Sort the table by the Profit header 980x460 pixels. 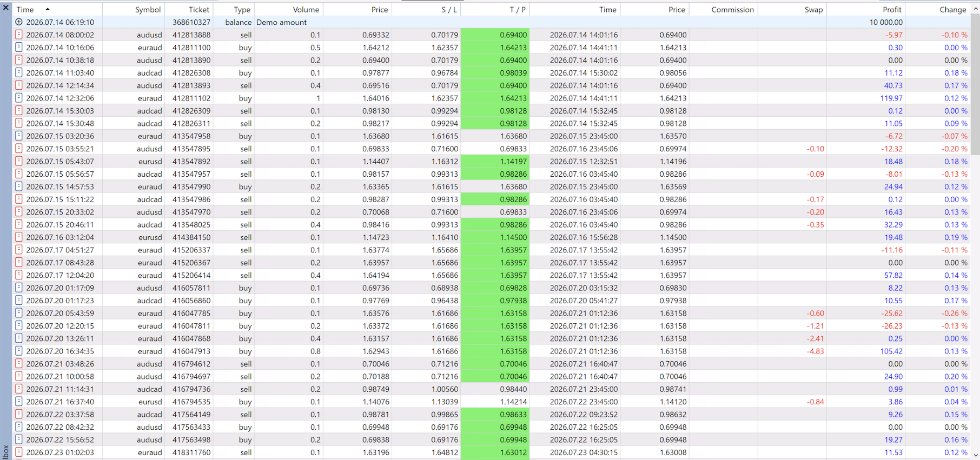(865, 10)
